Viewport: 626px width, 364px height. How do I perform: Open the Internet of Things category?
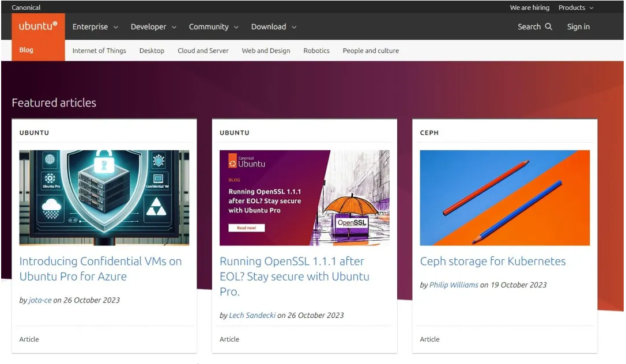click(x=99, y=51)
